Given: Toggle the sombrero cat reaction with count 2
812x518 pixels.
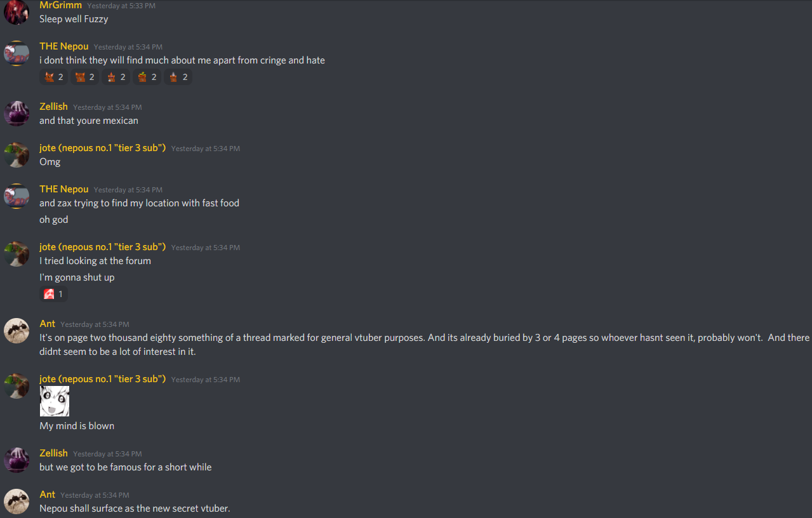Looking at the screenshot, I should (x=147, y=77).
